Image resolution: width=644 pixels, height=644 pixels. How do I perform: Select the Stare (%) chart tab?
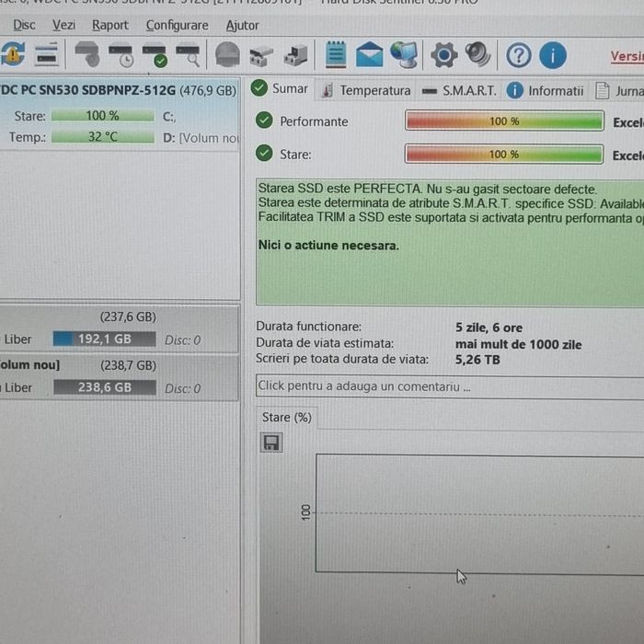point(287,418)
